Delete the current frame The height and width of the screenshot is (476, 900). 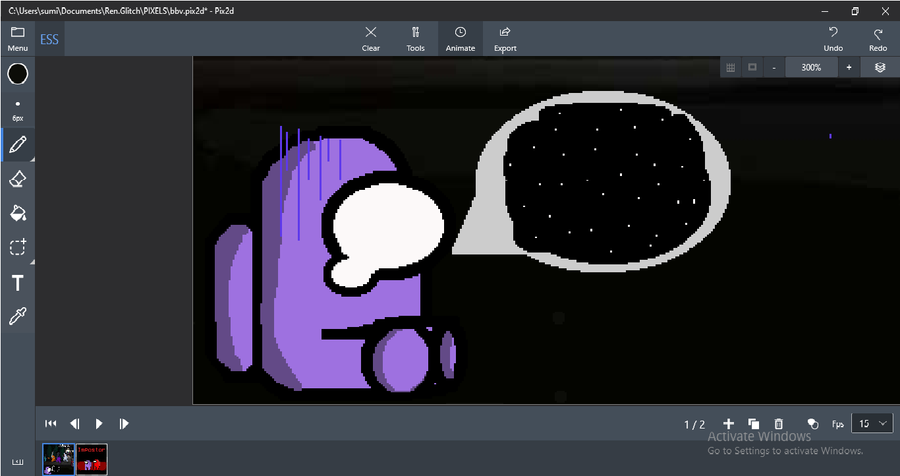click(778, 424)
